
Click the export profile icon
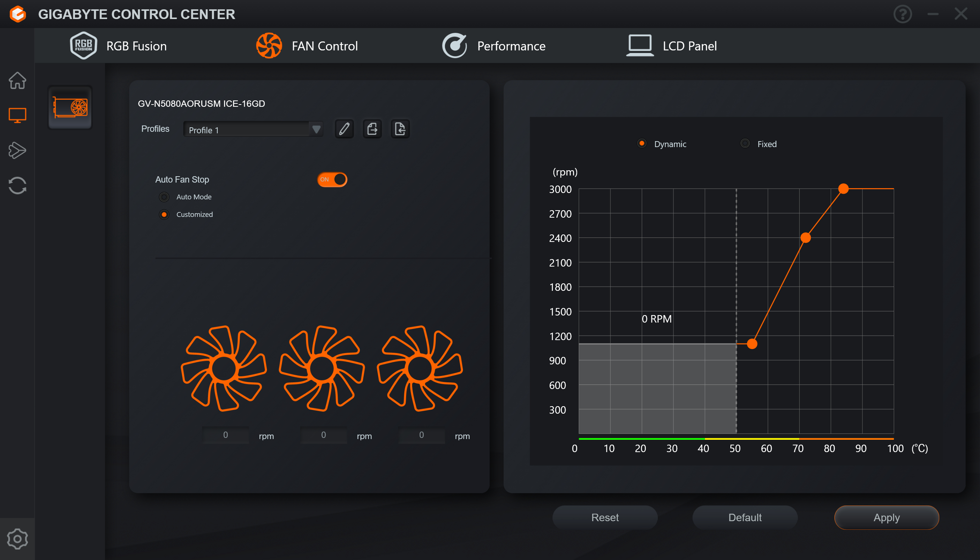372,129
